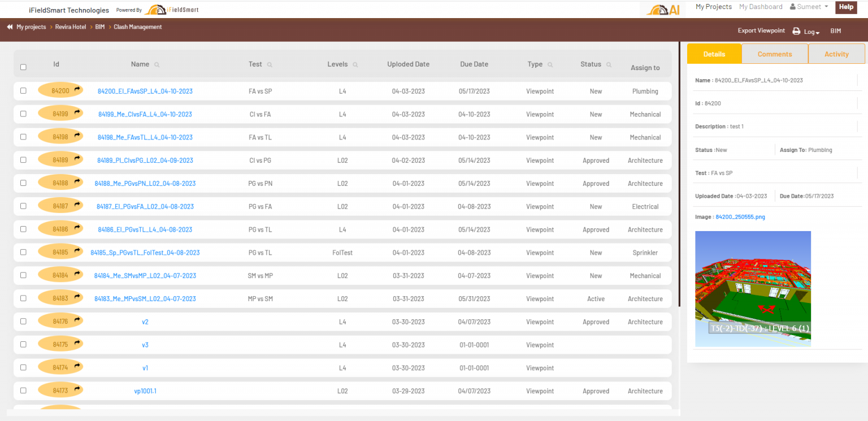Open the Activity tab

pos(836,54)
